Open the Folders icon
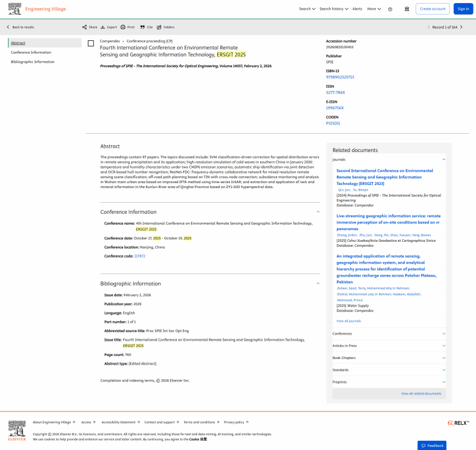This screenshot has width=476, height=450. [159, 27]
